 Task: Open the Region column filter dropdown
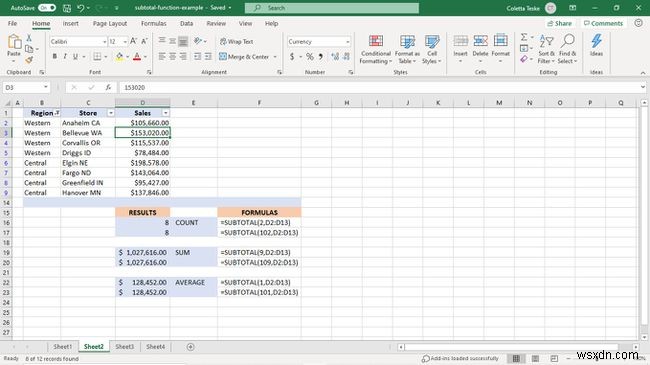coord(57,113)
